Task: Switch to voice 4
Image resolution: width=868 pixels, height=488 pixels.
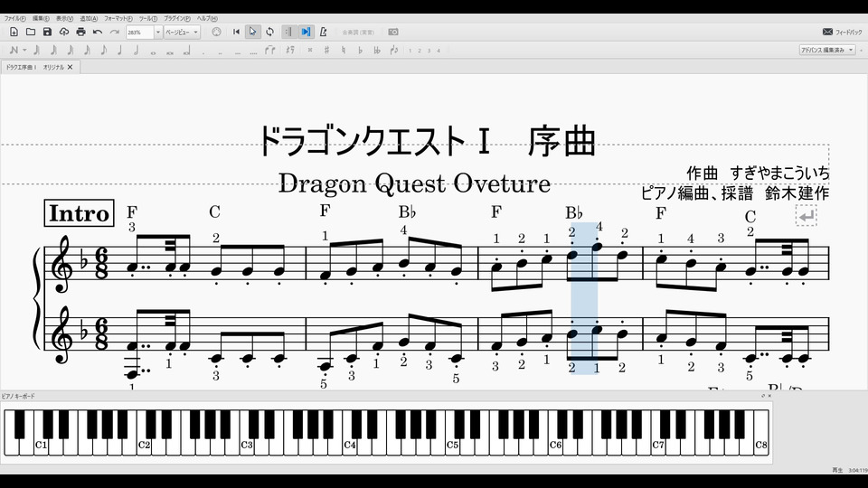Action: coord(439,51)
